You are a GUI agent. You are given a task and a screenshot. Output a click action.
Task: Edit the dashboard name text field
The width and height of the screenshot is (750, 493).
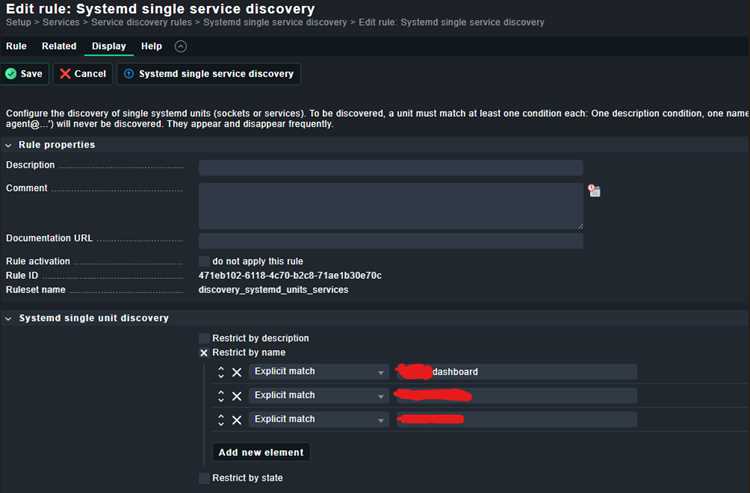517,372
